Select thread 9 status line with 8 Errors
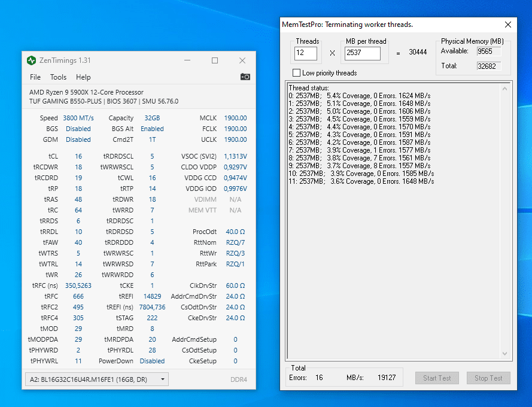 [359, 166]
